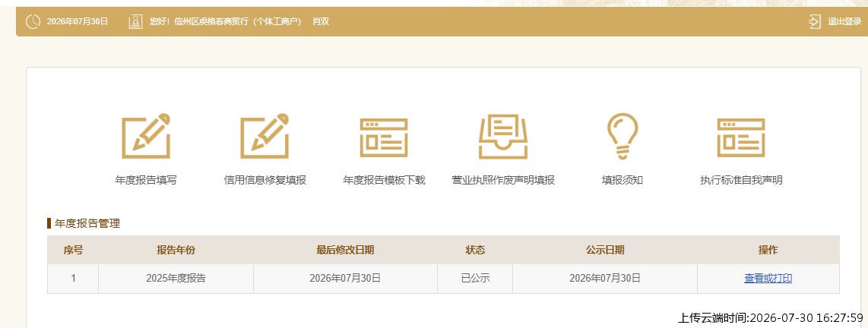The height and width of the screenshot is (328, 868).
Task: Click the 执行标准自我声明 document icon
Action: click(741, 137)
